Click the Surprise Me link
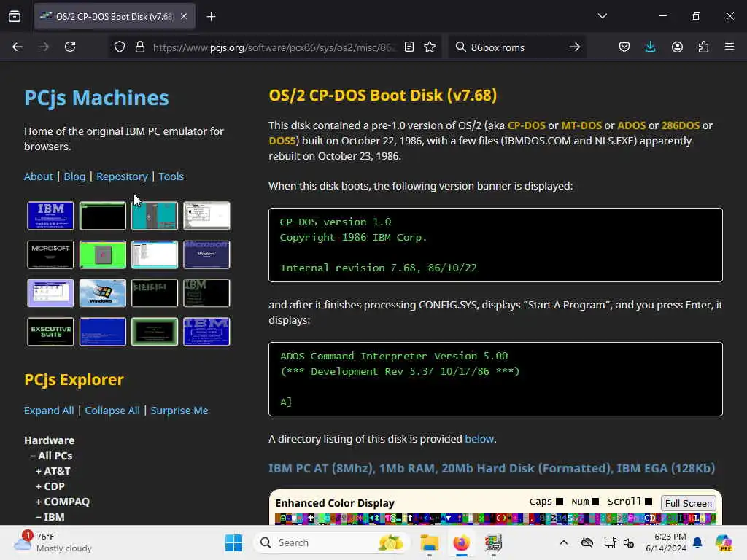This screenshot has width=747, height=560. coord(179,411)
